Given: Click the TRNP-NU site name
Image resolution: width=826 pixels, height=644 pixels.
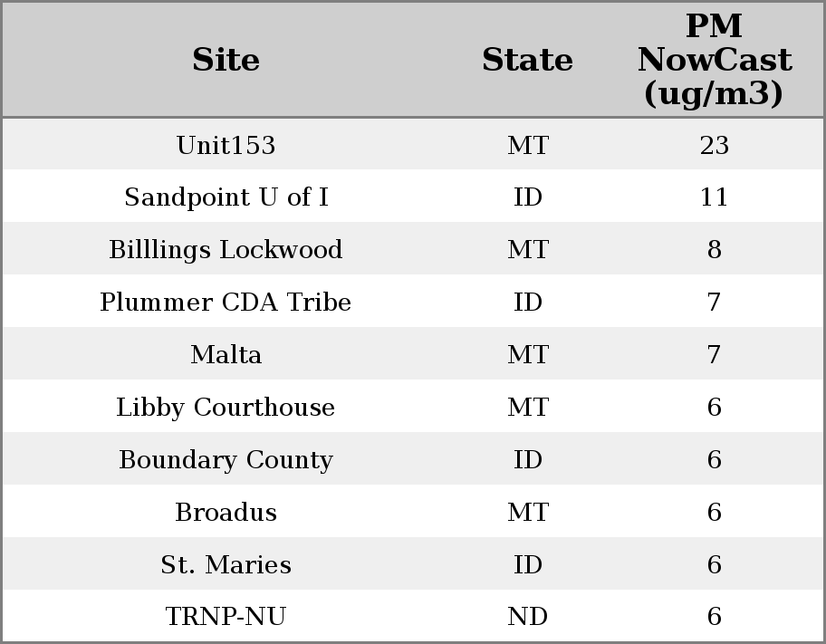Looking at the screenshot, I should (226, 617).
